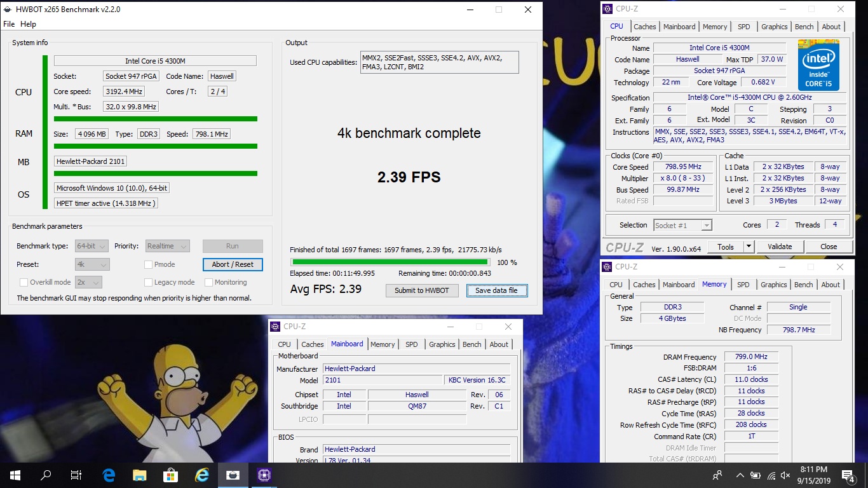
Task: Open Selection Socket #1 dropdown
Action: pyautogui.click(x=682, y=225)
